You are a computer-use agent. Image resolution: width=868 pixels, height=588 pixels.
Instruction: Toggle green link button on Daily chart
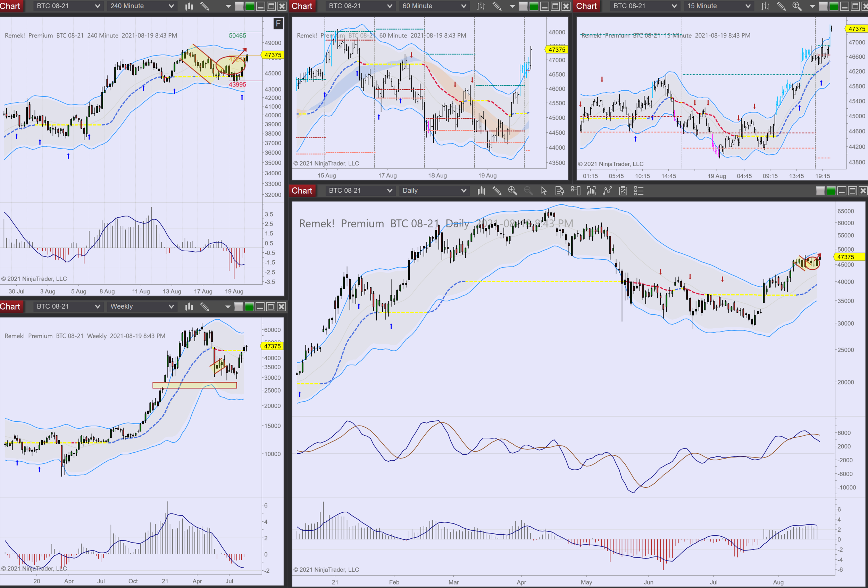(831, 191)
